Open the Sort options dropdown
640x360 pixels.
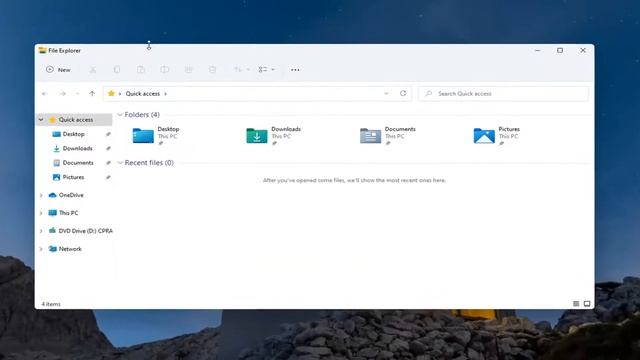point(241,70)
